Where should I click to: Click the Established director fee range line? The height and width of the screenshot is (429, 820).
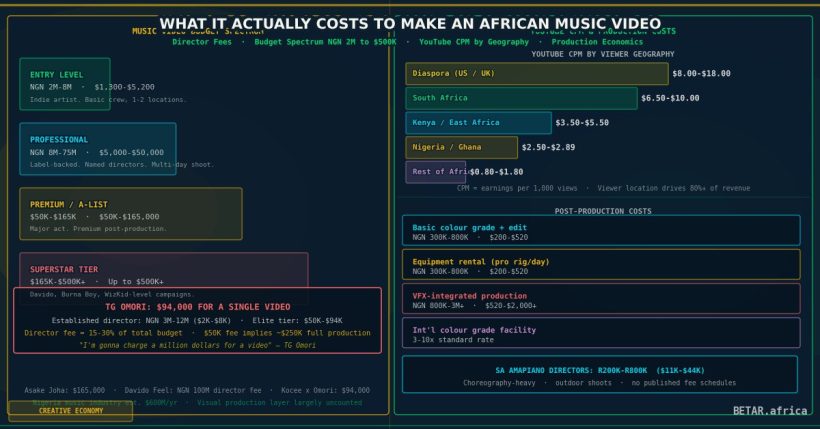click(198, 321)
